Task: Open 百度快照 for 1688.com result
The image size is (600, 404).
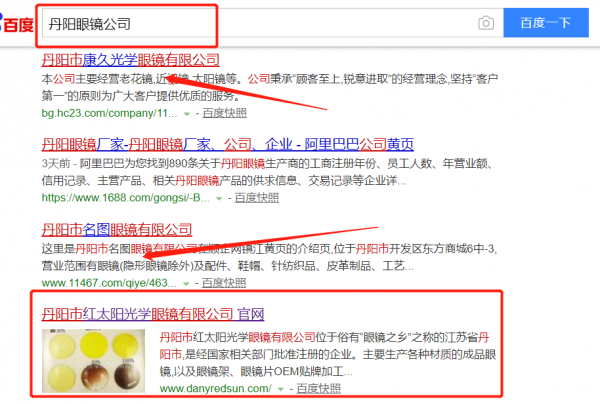Action: (x=257, y=198)
